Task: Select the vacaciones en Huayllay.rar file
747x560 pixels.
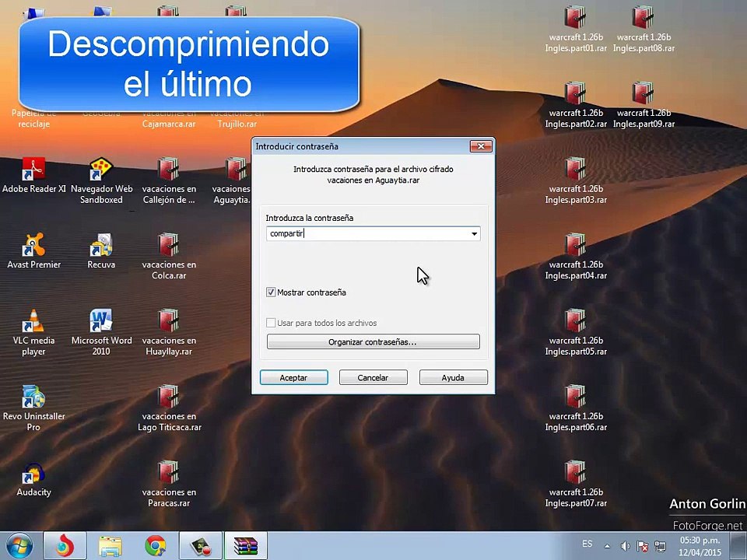Action: pyautogui.click(x=169, y=332)
